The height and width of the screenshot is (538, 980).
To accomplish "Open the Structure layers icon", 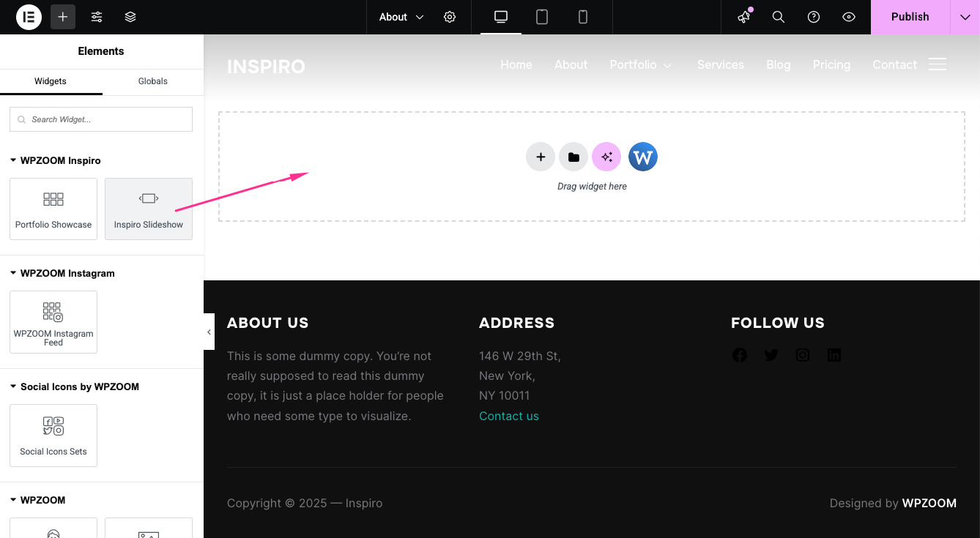I will click(x=130, y=17).
